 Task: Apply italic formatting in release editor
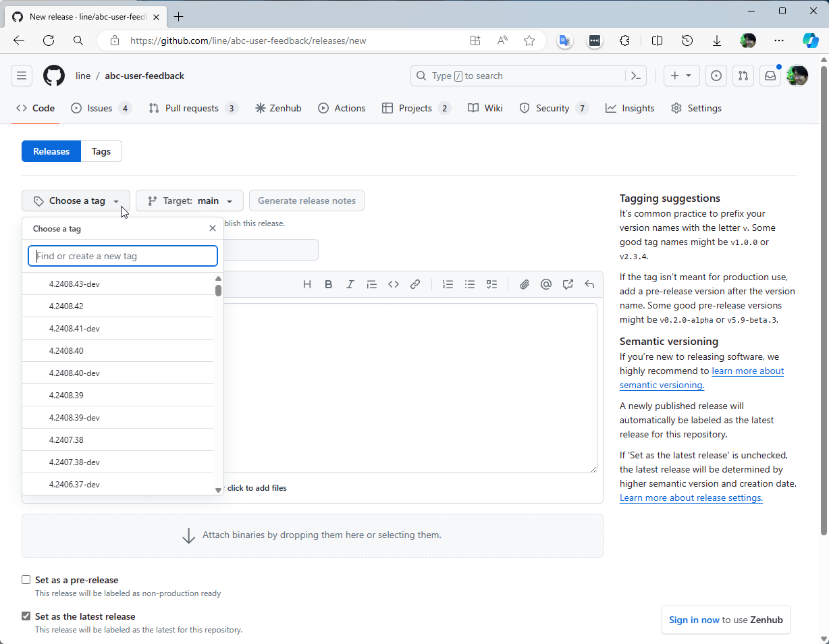[350, 284]
